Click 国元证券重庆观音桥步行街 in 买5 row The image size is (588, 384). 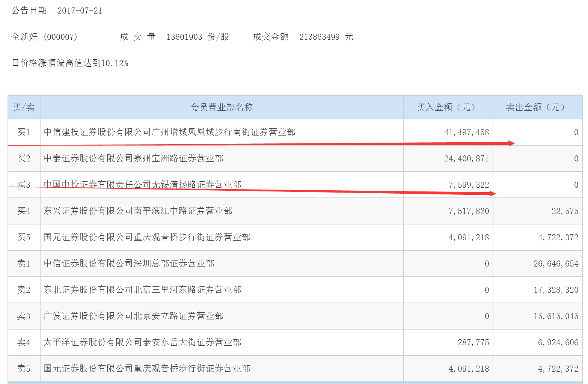click(x=147, y=237)
